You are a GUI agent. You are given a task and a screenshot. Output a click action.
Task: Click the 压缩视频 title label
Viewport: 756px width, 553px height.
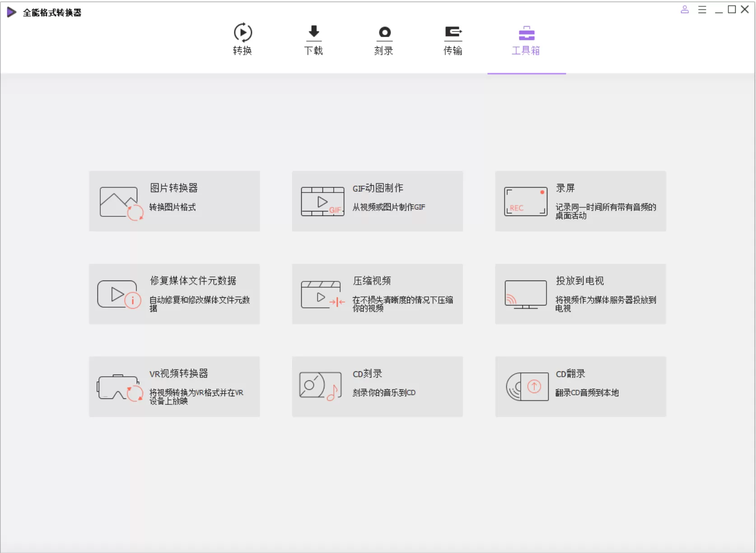(x=372, y=281)
